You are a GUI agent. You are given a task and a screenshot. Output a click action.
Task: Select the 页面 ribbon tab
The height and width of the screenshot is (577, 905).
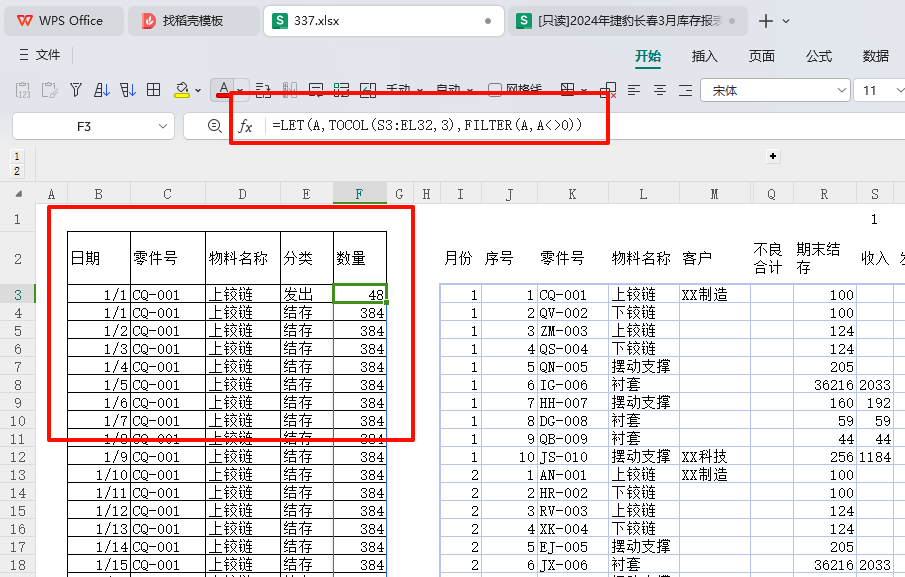click(761, 56)
